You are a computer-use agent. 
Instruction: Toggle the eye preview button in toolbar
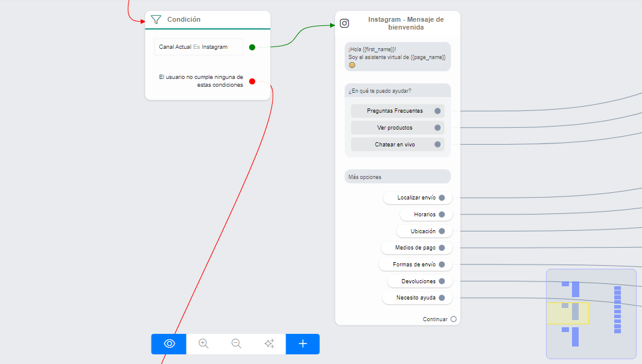tap(169, 344)
